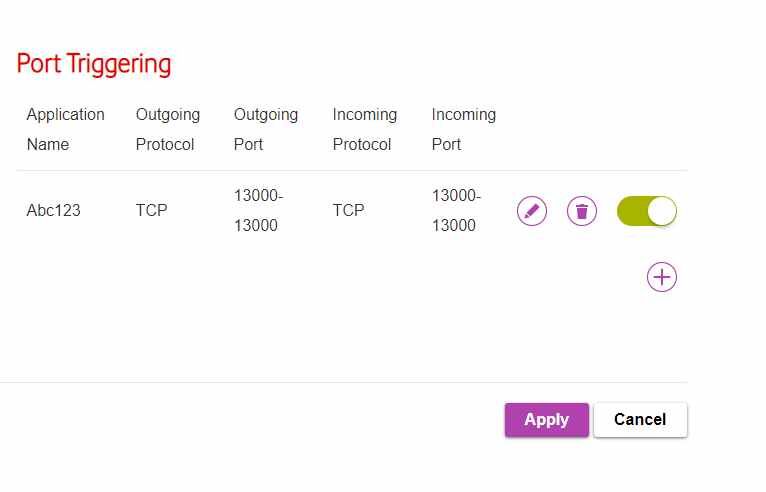
Task: Click the 13000-13000 value under Outgoing Port
Action: coord(258,211)
